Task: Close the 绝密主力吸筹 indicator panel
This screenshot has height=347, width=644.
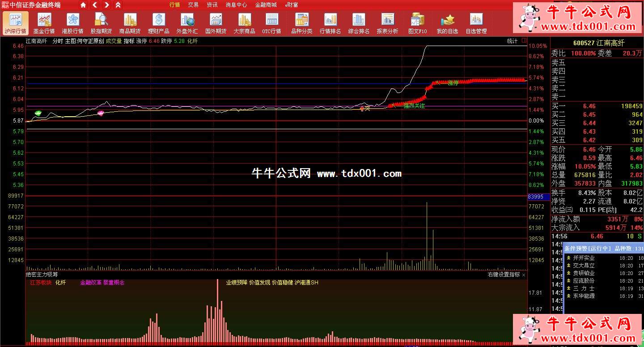Action: [x=524, y=275]
